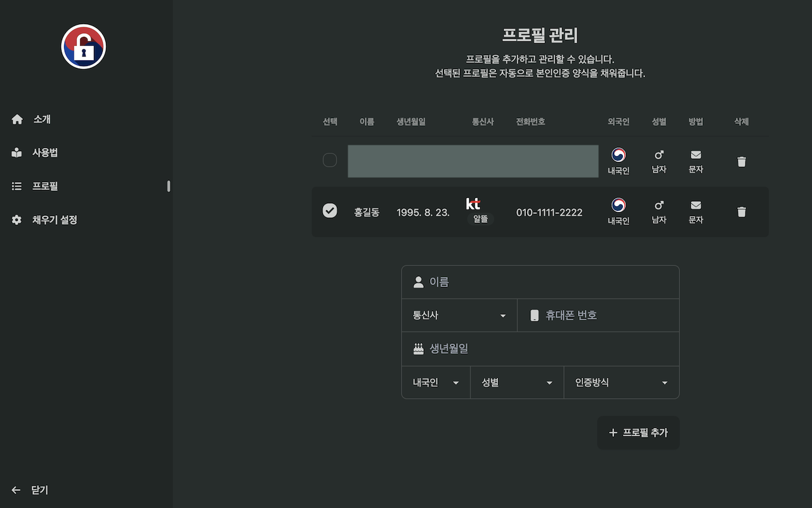Delete the redacted profile via trash icon
812x508 pixels.
pos(742,161)
